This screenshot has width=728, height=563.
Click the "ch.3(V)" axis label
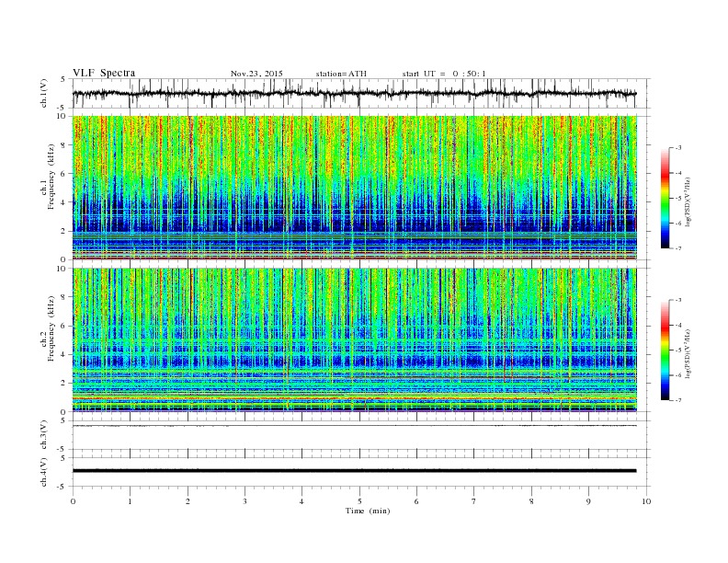[x=44, y=435]
